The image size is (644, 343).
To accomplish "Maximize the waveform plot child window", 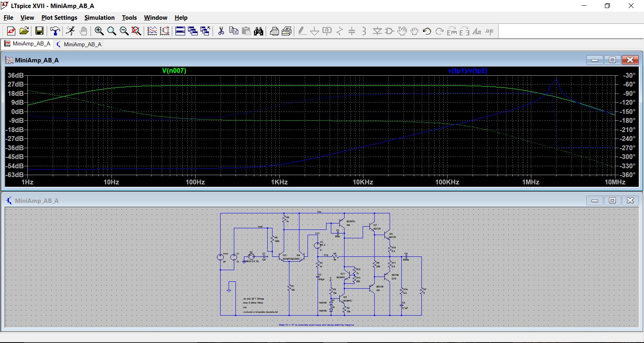I will coord(612,60).
